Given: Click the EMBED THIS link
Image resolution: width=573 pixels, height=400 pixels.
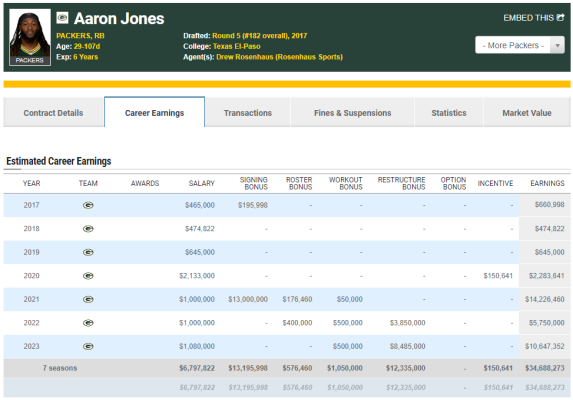Looking at the screenshot, I should coord(534,18).
